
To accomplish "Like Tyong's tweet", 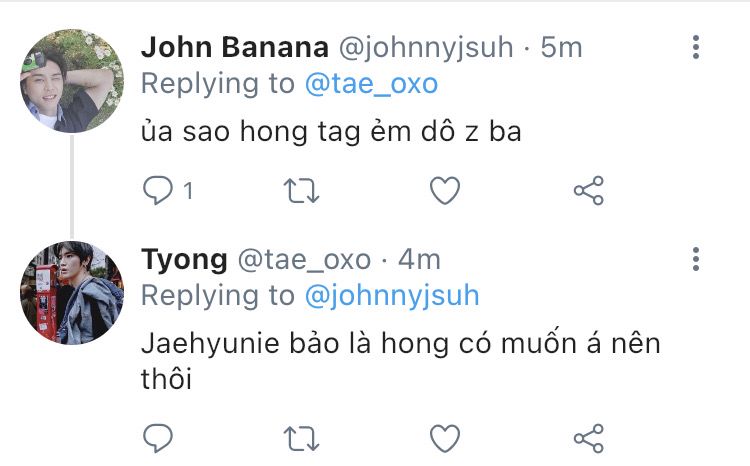I will coord(444,438).
